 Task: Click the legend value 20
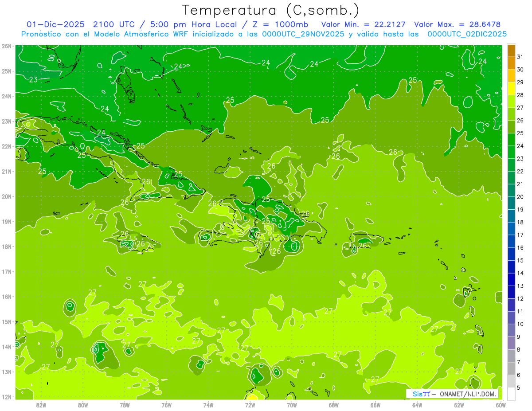pyautogui.click(x=520, y=196)
